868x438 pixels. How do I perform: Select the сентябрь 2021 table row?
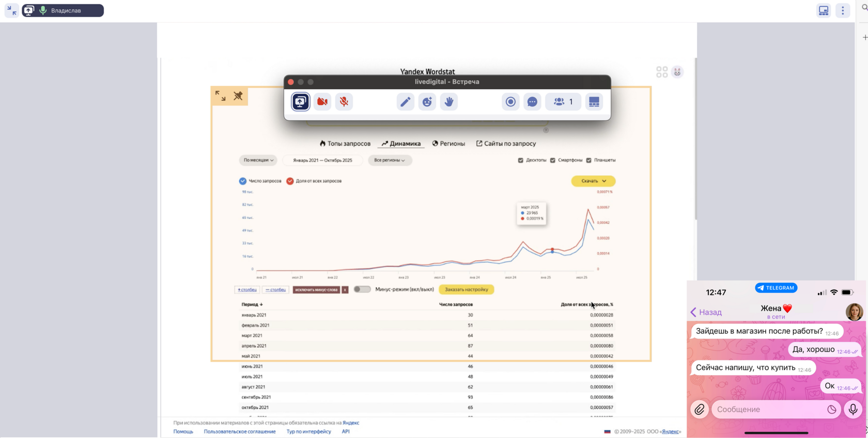click(x=427, y=397)
